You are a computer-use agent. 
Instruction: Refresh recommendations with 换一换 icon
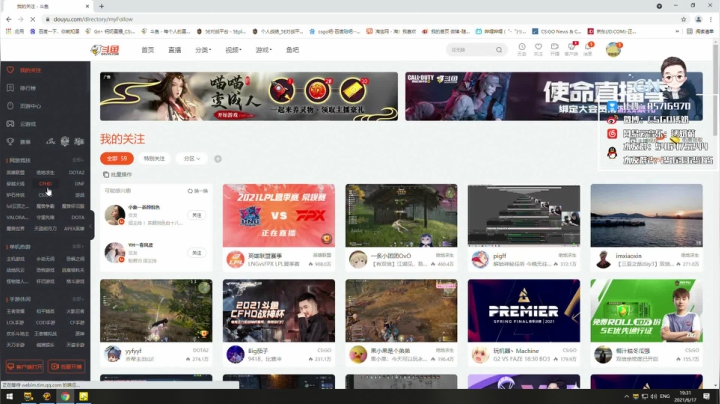pos(190,191)
